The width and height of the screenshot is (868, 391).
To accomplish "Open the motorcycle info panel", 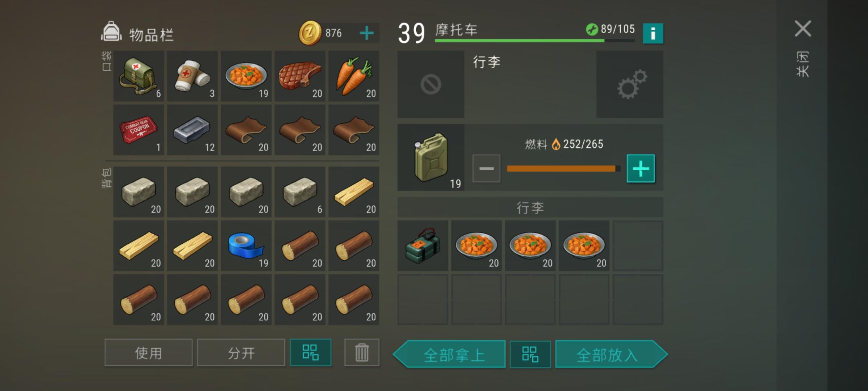I will pyautogui.click(x=653, y=34).
